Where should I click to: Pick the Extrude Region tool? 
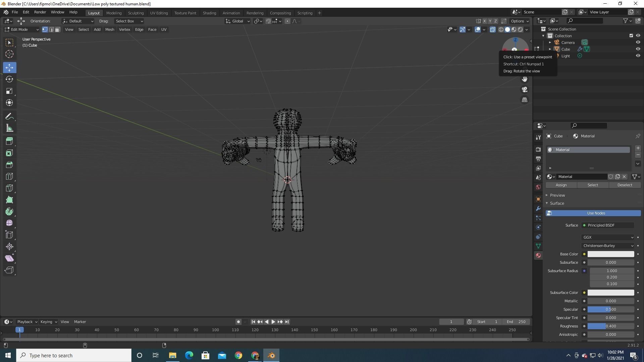[9, 141]
